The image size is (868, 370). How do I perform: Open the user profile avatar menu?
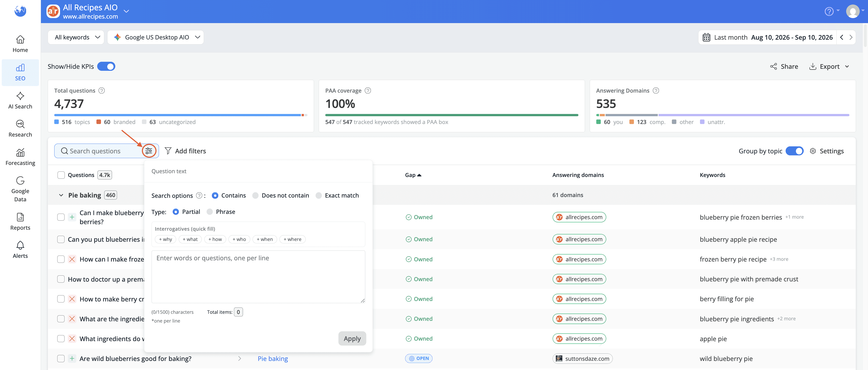coord(852,12)
